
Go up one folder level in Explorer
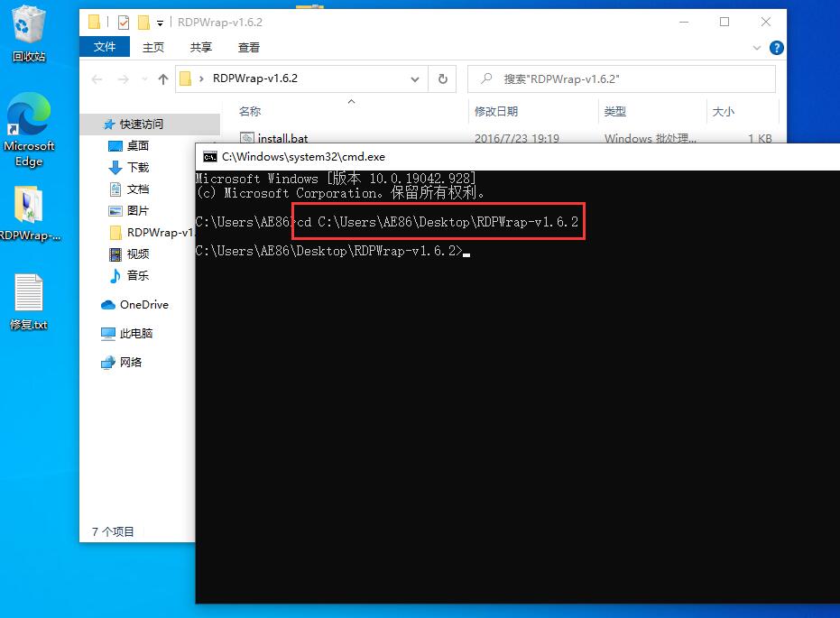point(162,79)
